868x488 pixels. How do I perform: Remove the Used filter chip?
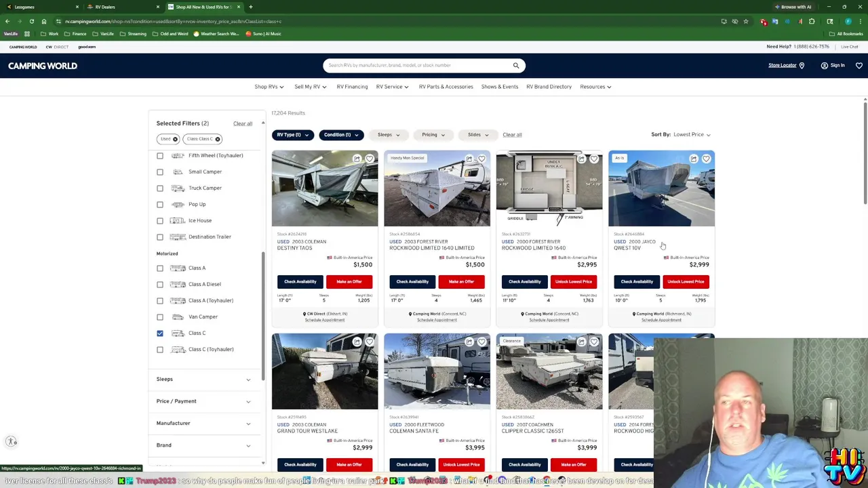coord(175,139)
